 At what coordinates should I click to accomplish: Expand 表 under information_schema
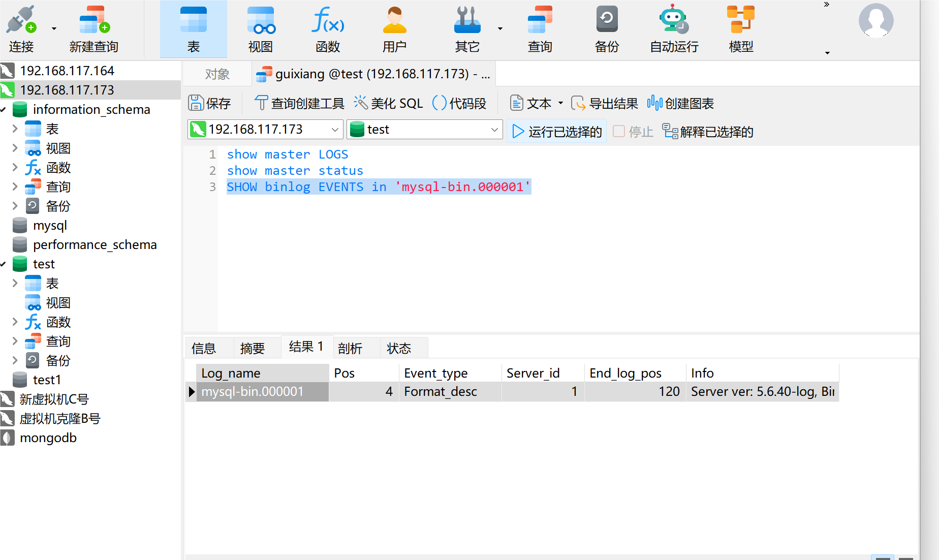pyautogui.click(x=15, y=129)
